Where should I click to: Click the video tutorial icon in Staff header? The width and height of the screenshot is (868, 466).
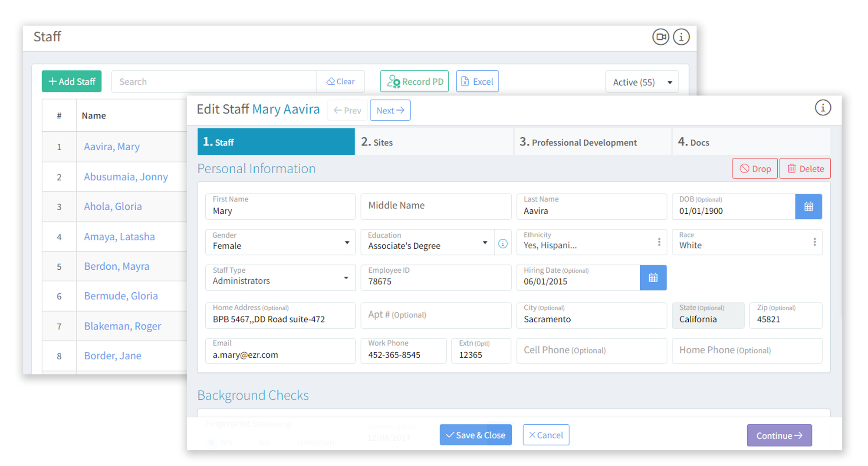coord(660,37)
